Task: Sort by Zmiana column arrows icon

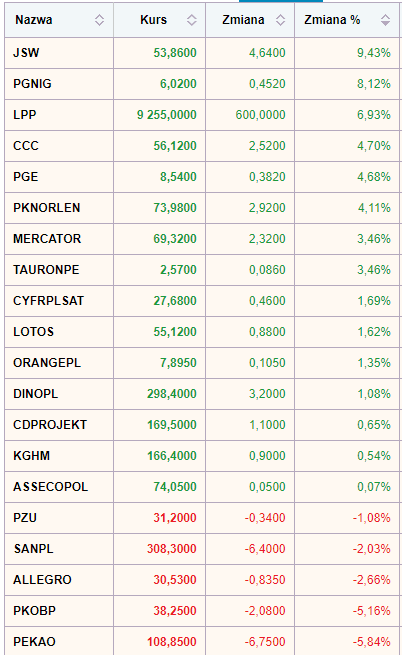Action: tap(280, 20)
